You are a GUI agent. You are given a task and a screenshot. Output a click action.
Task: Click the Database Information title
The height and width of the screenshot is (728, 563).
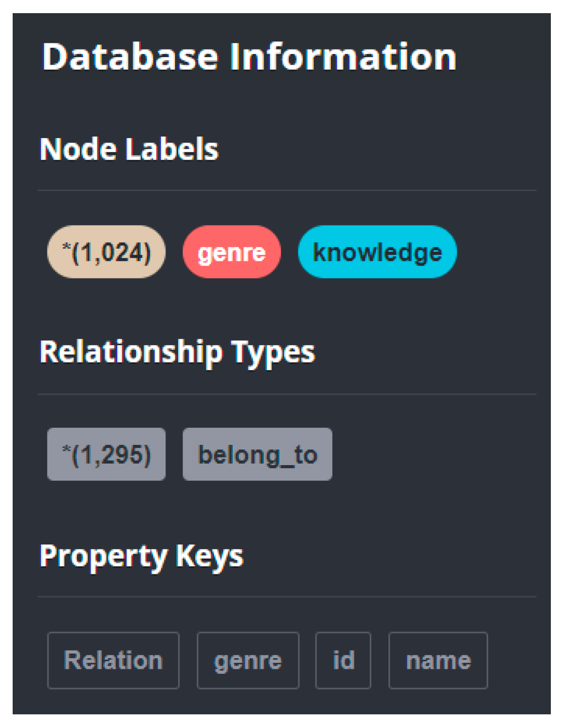click(x=249, y=56)
